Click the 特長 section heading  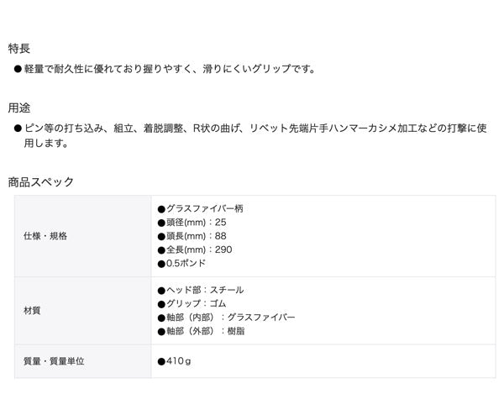click(x=19, y=49)
